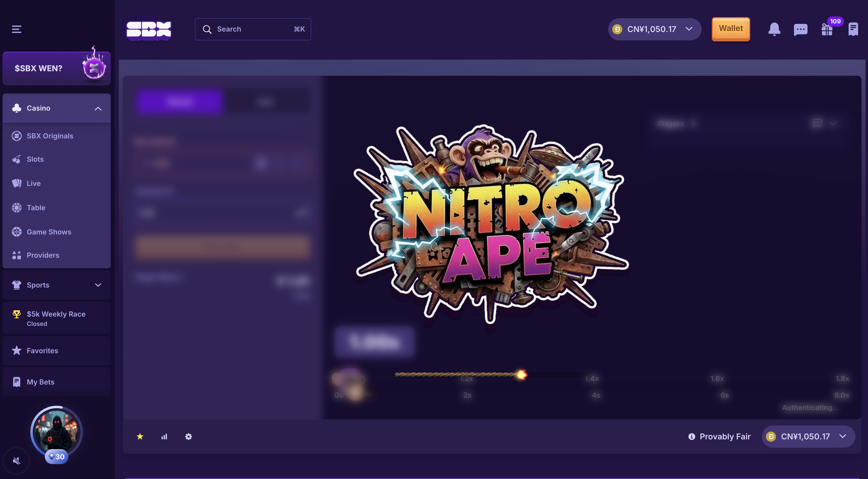The image size is (868, 479).
Task: Click the burning fuse progress indicator
Action: coord(461,375)
